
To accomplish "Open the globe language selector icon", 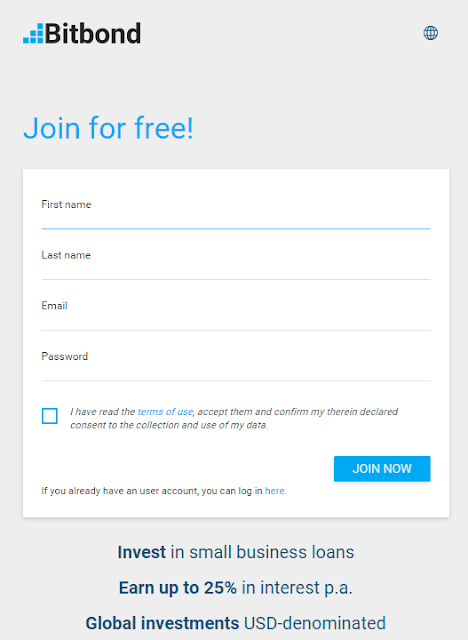I will pos(430,33).
